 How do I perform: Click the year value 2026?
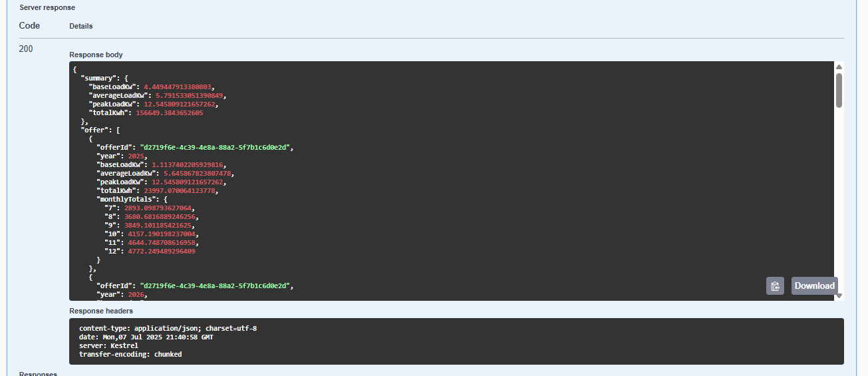pos(136,294)
